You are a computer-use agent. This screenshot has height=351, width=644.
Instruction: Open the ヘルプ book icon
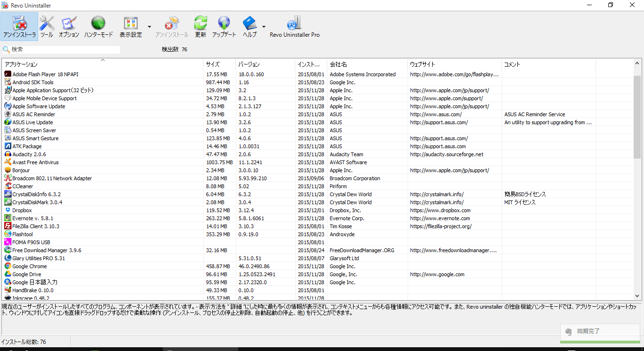[x=250, y=26]
